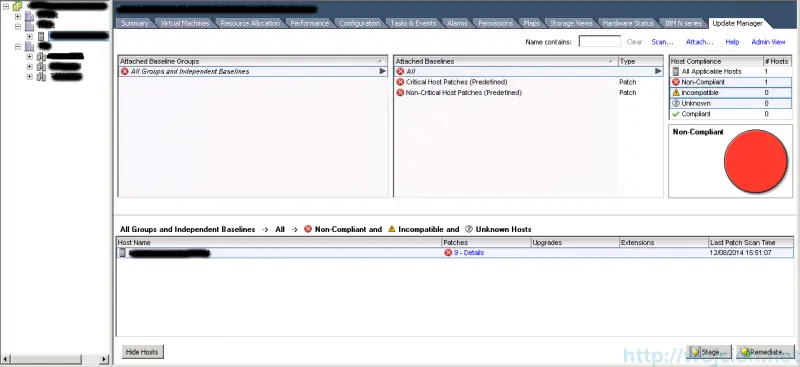This screenshot has height=367, width=800.
Task: Open Resource Allocation tab
Action: [x=250, y=23]
